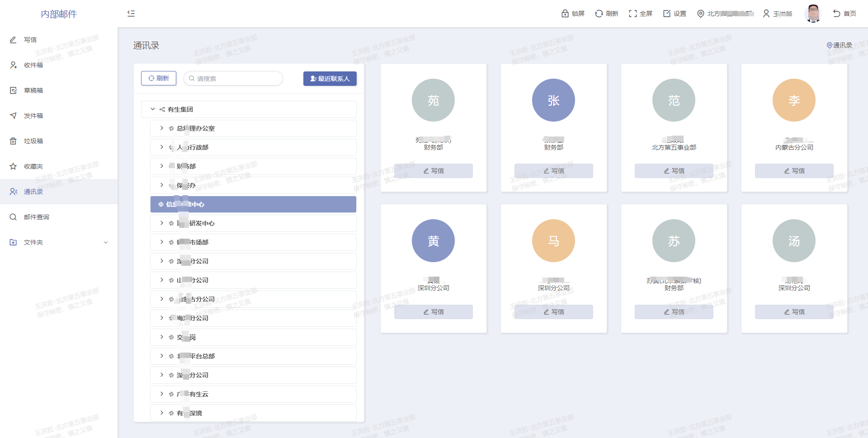This screenshot has width=868, height=438.
Task: Collapse the sidebar menu icon
Action: [x=131, y=14]
